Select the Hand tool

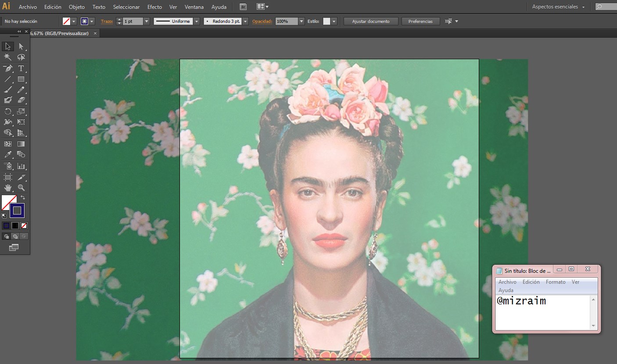pyautogui.click(x=7, y=188)
